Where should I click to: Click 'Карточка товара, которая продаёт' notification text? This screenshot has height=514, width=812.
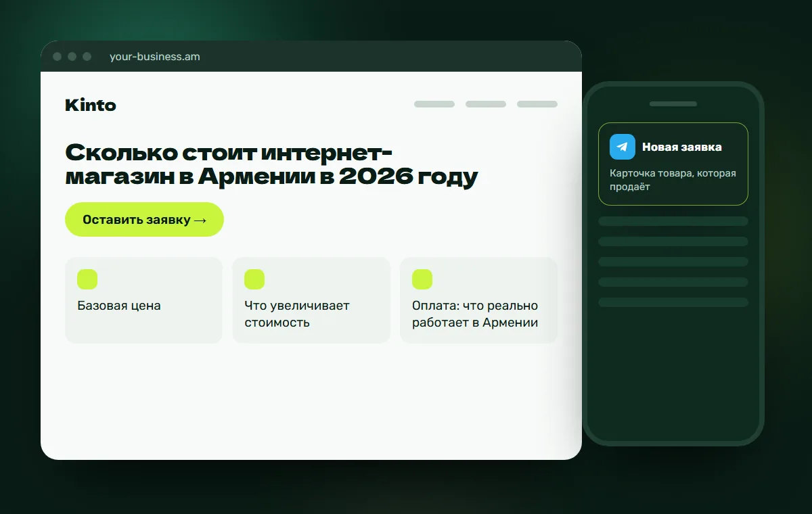673,180
